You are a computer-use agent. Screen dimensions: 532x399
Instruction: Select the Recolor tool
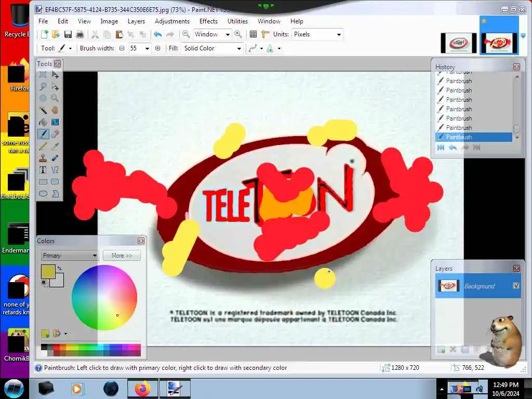coord(55,158)
